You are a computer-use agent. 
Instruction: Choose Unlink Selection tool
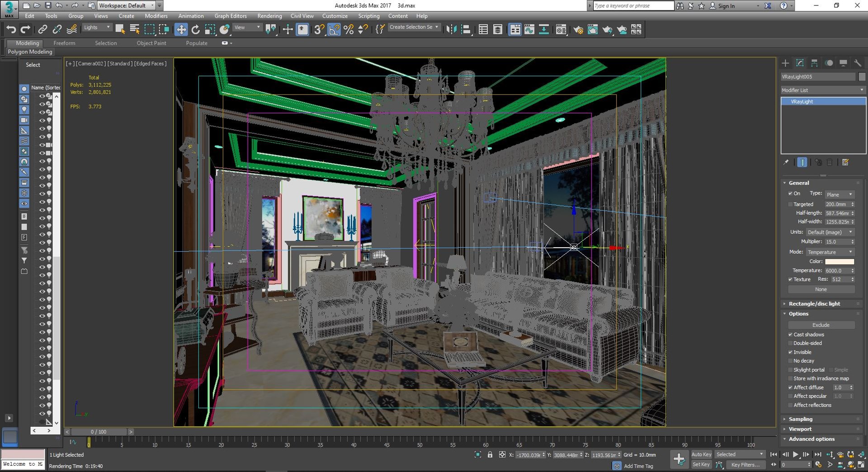57,30
